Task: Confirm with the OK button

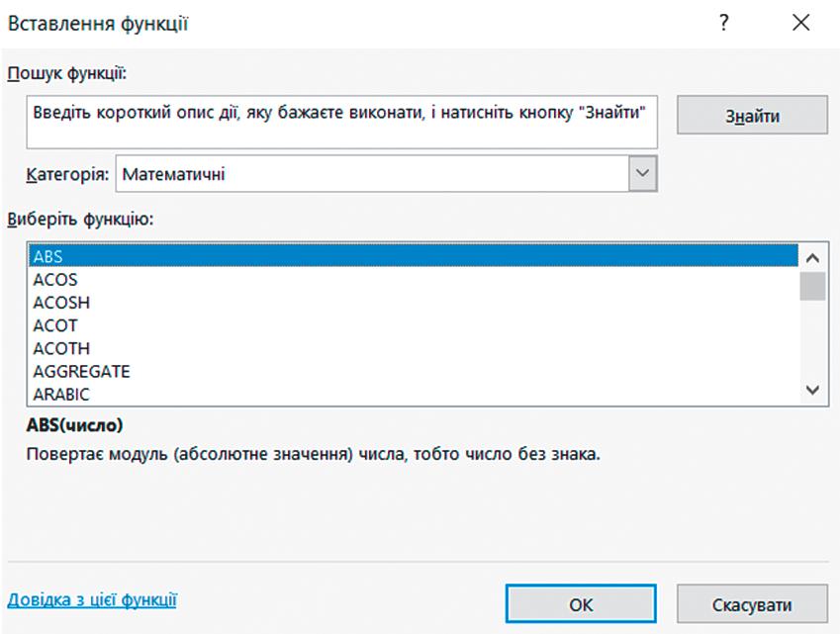Action: pyautogui.click(x=581, y=603)
